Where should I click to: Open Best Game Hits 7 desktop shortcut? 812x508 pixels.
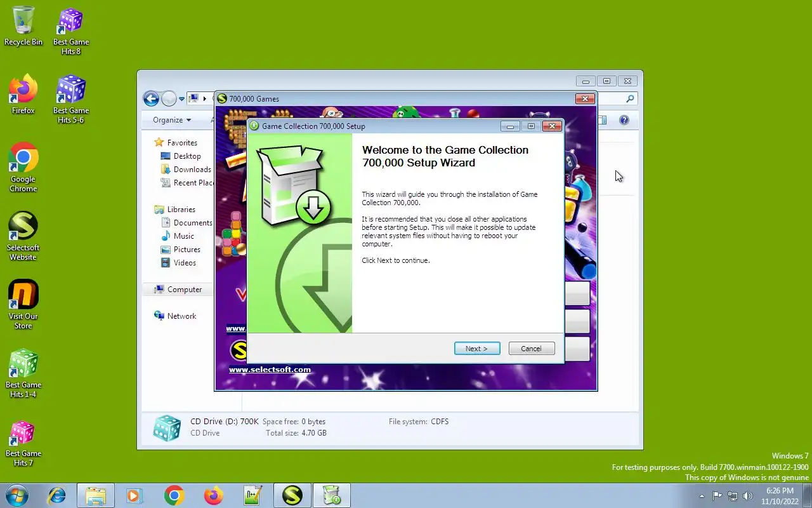(x=23, y=442)
